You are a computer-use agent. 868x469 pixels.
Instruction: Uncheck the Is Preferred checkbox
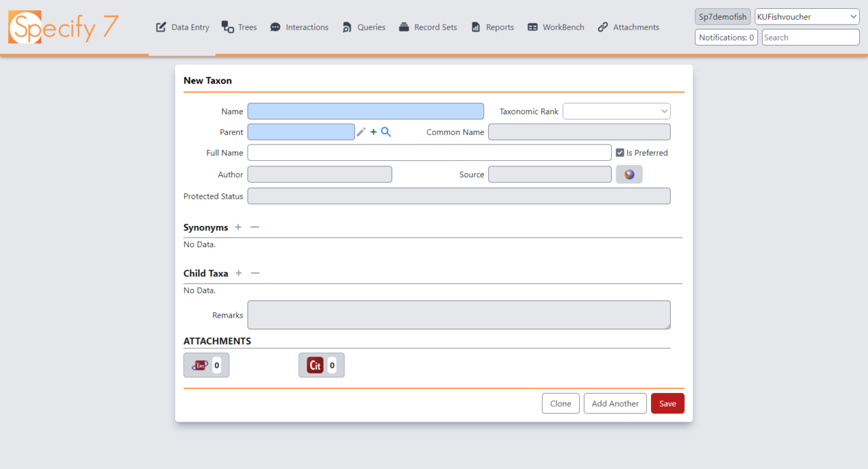[x=619, y=152]
